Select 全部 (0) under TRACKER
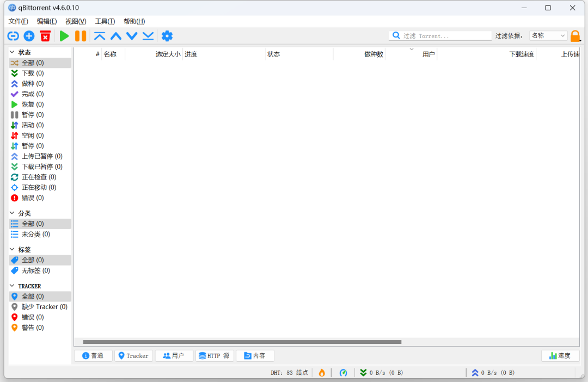This screenshot has width=588, height=382. pos(40,297)
